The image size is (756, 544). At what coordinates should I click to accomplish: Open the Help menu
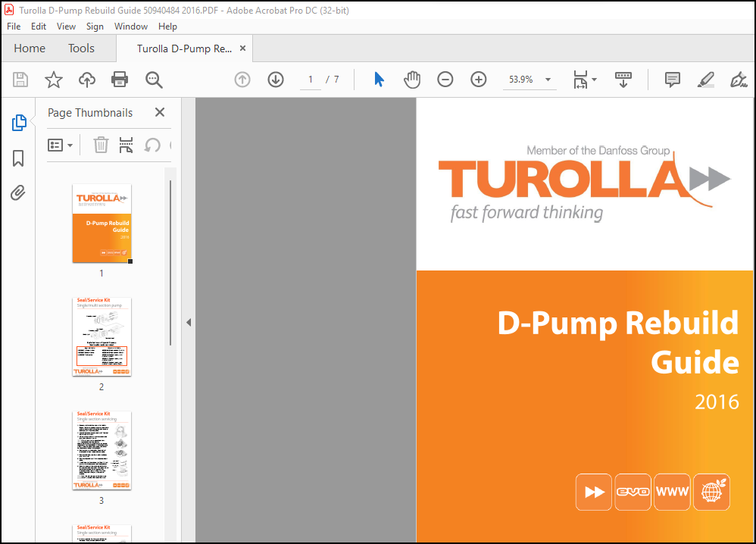point(167,27)
